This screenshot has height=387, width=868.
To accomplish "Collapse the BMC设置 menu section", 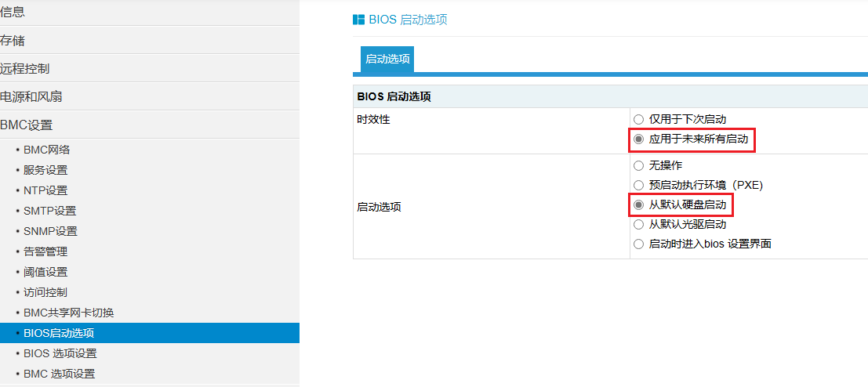I will point(150,125).
